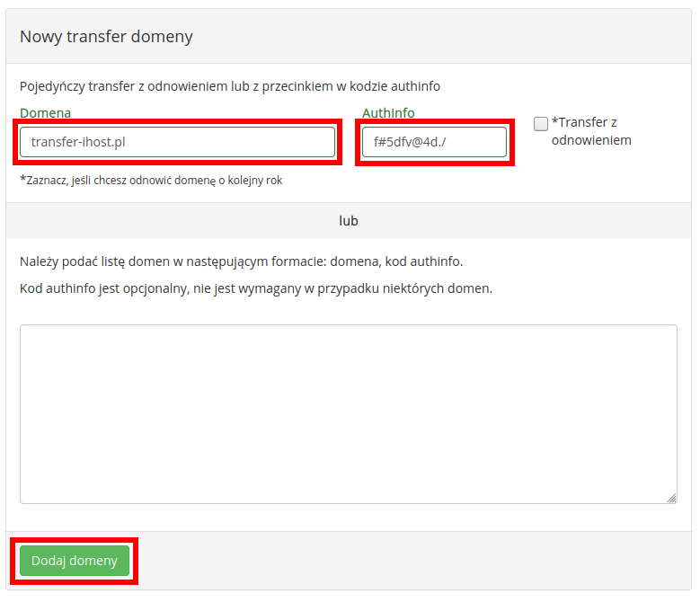Click the green Domena field label
Image resolution: width=700 pixels, height=602 pixels.
coord(45,113)
